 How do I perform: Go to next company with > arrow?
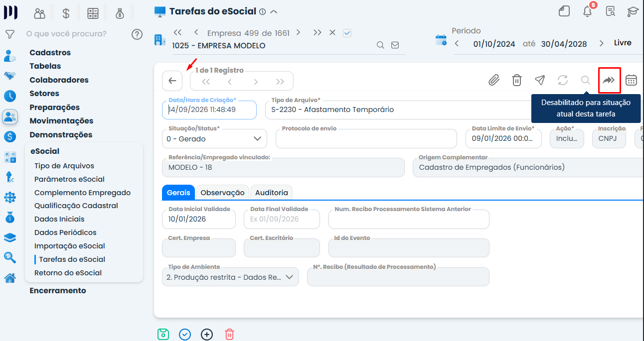(298, 32)
